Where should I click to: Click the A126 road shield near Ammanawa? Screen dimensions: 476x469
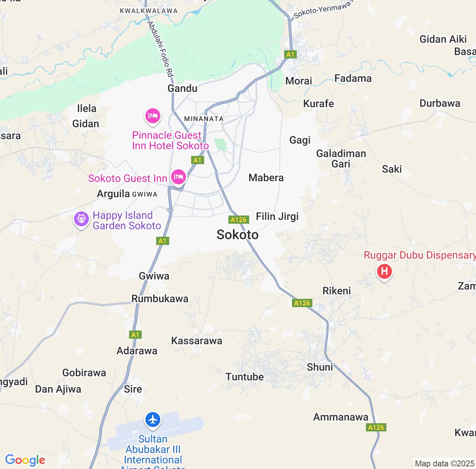point(376,427)
